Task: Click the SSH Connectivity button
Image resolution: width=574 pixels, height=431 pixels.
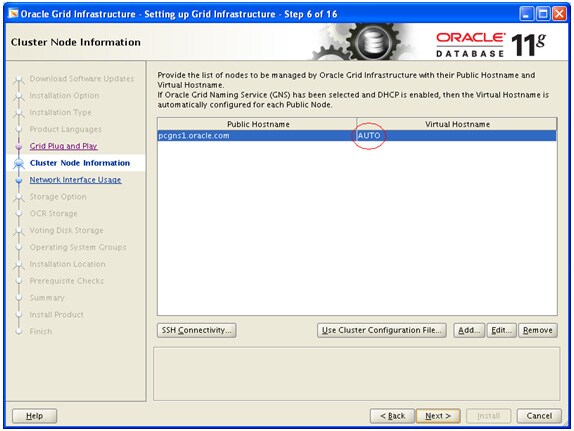Action: tap(197, 330)
